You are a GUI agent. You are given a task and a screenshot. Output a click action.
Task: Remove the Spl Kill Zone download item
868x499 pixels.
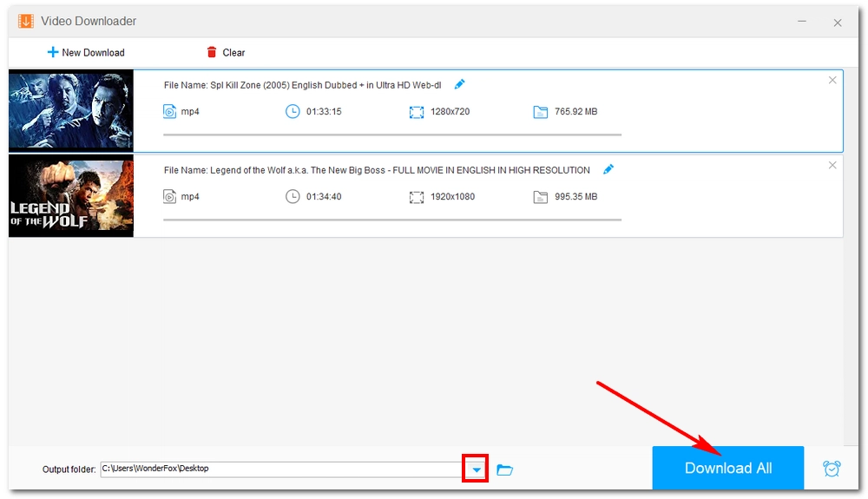(x=832, y=80)
